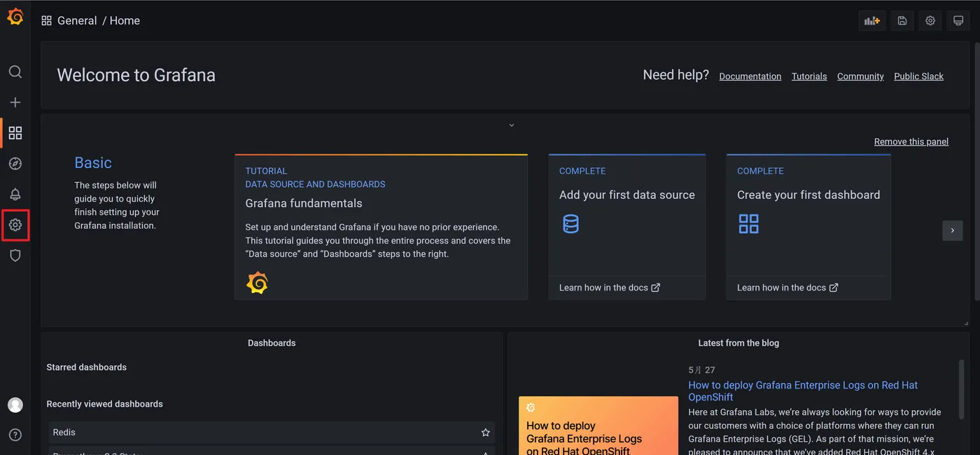The height and width of the screenshot is (455, 980).
Task: Click the Latest from the blog title
Action: click(x=738, y=343)
